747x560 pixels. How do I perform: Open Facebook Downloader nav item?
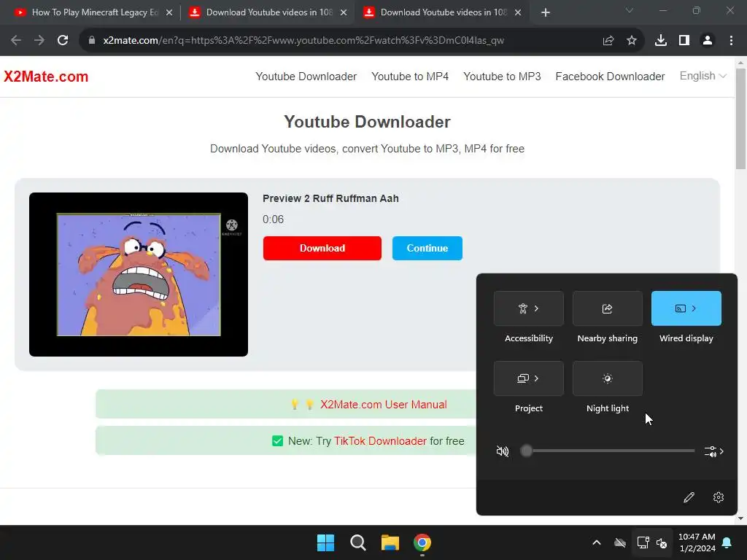[610, 76]
